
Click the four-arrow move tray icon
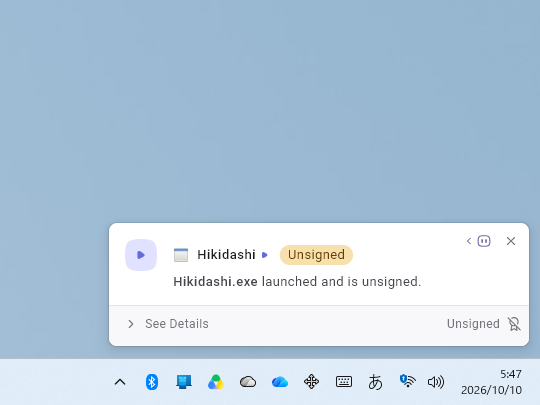click(311, 382)
